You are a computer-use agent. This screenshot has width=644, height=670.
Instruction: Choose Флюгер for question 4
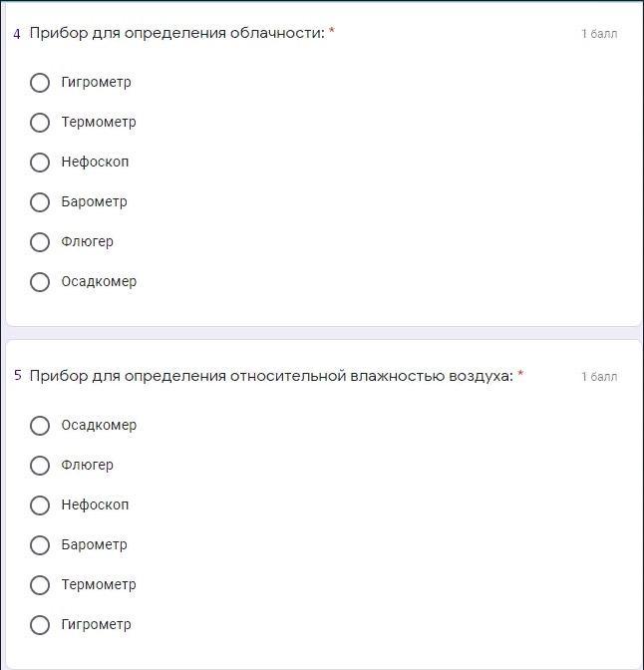(40, 242)
